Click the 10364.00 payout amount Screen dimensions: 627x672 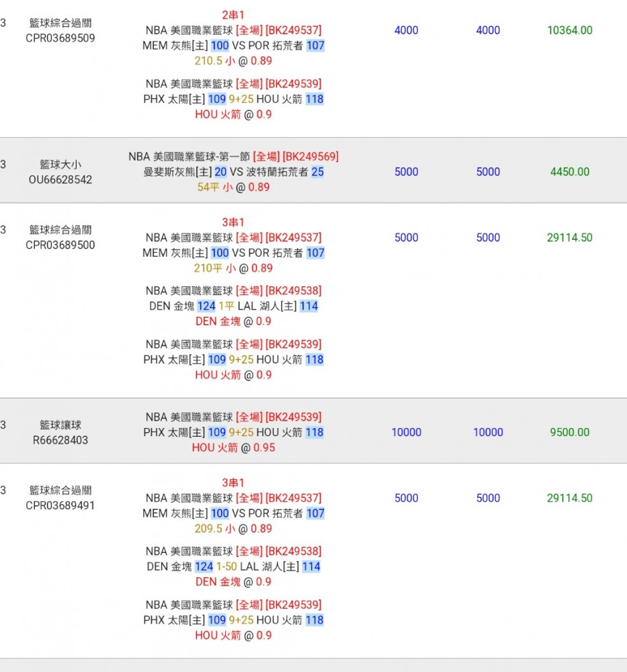pyautogui.click(x=570, y=30)
